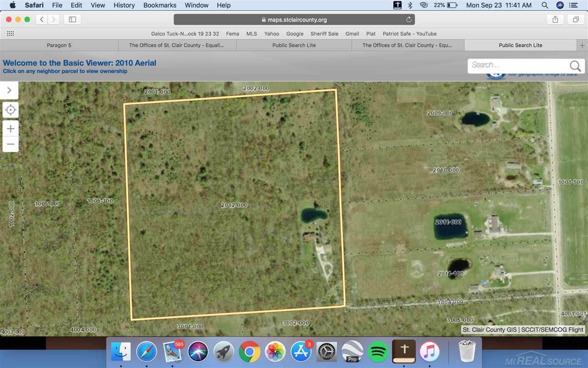Expand the map side panel arrow
Image resolution: width=588 pixels, height=368 pixels.
[9, 91]
